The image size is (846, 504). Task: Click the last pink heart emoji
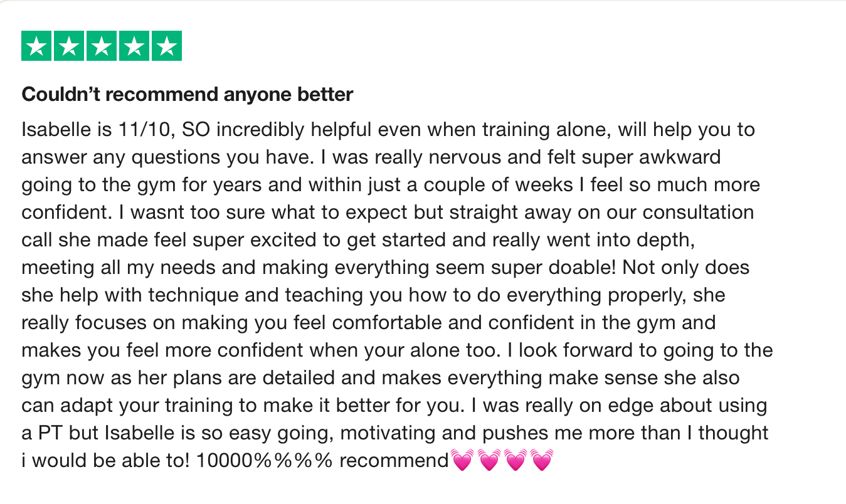coord(542,461)
